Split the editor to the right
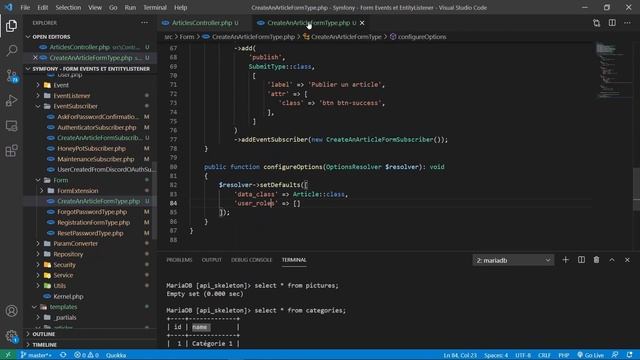640x360 pixels. click(612, 23)
